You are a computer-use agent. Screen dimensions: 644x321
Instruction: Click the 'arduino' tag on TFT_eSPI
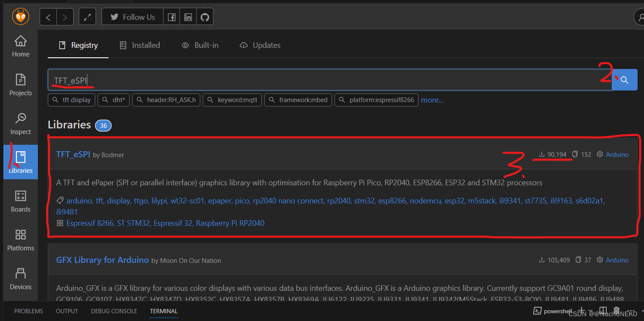[x=79, y=201]
